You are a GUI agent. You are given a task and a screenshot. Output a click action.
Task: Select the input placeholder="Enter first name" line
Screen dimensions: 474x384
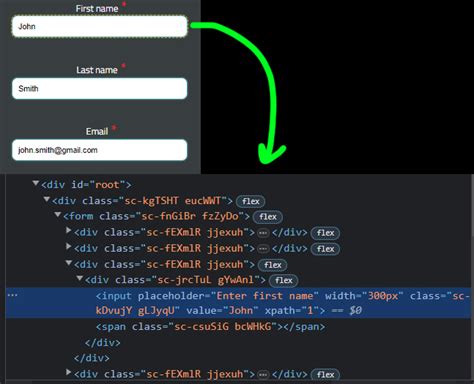coord(238,303)
